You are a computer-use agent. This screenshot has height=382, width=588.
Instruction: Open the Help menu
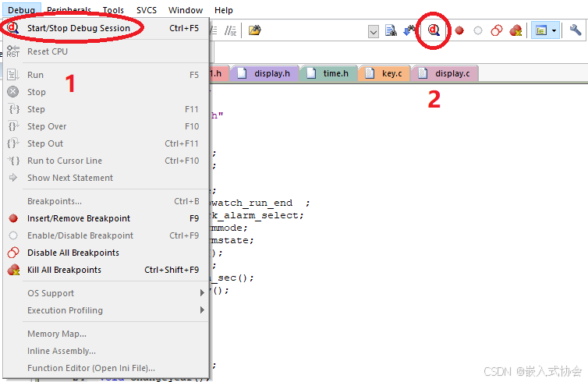pyautogui.click(x=224, y=10)
